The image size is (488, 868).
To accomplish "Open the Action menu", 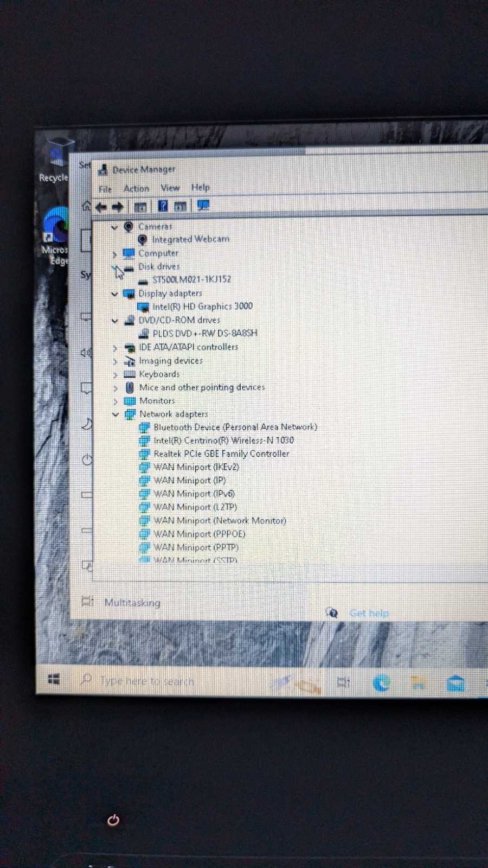I will pos(136,188).
